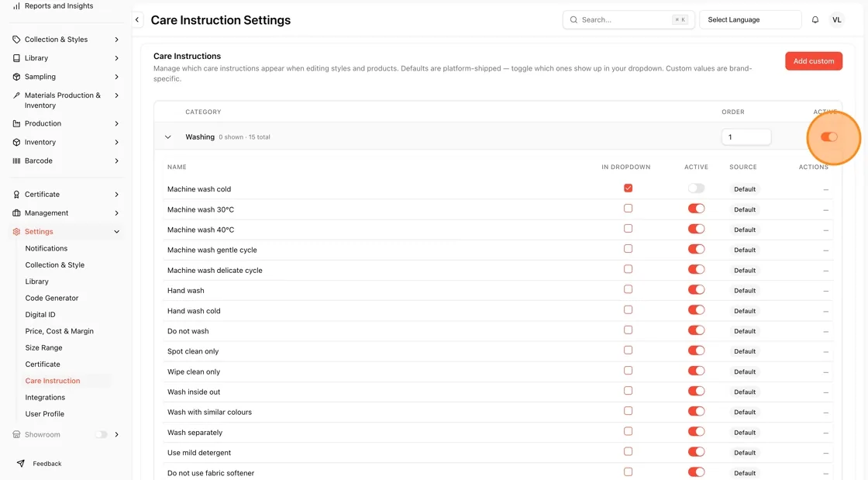Click the Settings gear icon
The height and width of the screenshot is (480, 868).
[16, 232]
